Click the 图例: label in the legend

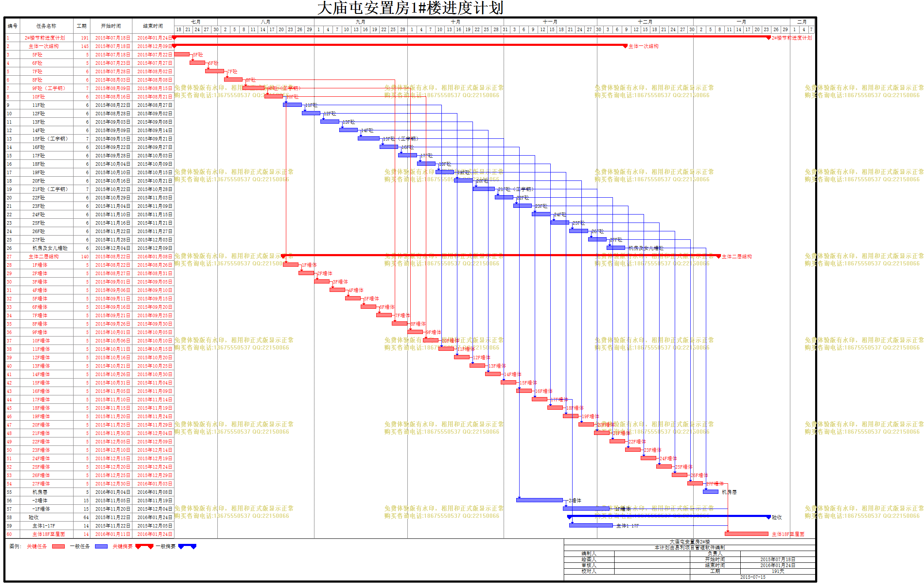pos(15,546)
